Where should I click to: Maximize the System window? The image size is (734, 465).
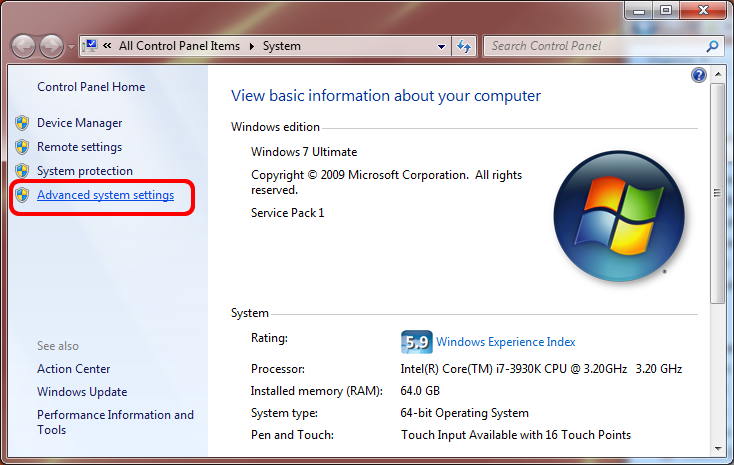[666, 11]
